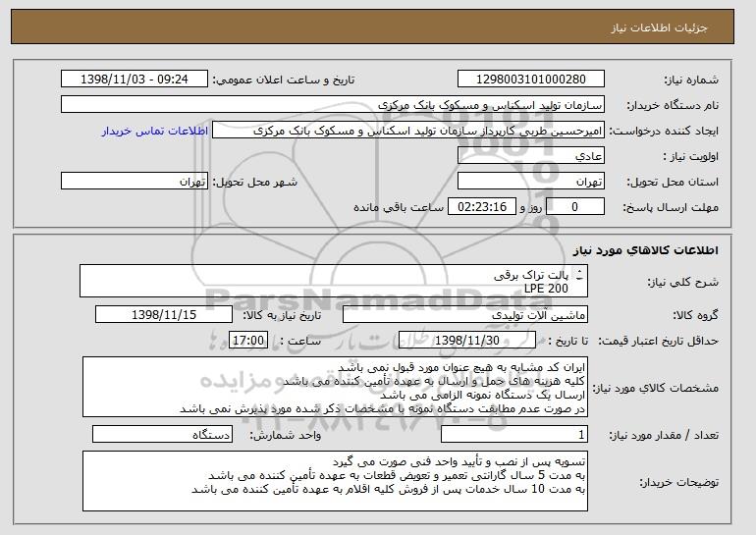Click the price validity date field 1398/11/30
Viewport: 756px width, 535px height.
pos(467,341)
